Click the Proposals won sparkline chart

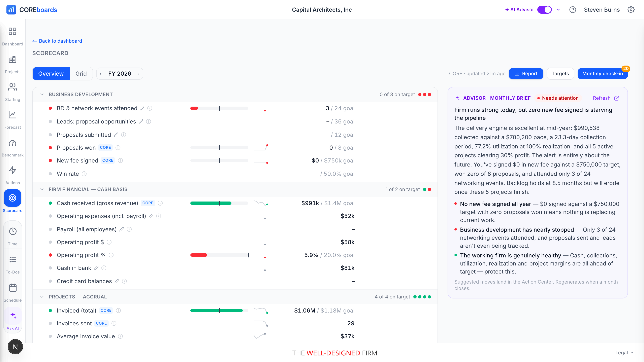261,148
